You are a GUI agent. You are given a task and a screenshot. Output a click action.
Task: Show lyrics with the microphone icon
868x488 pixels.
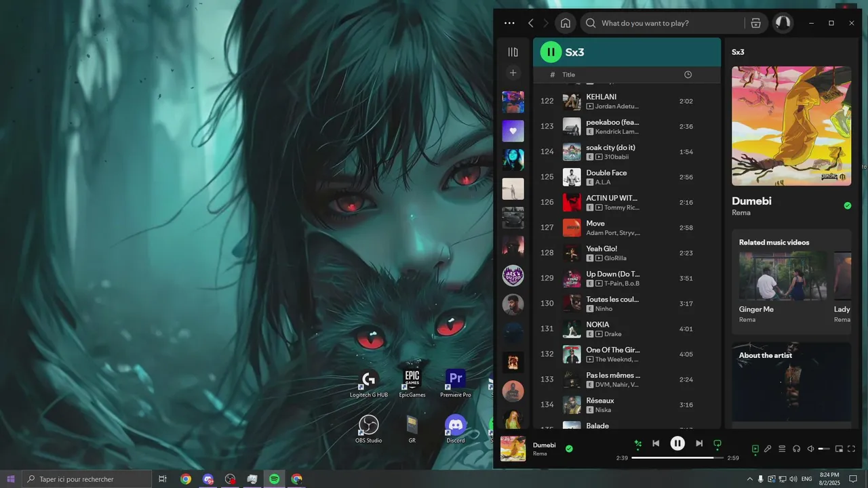click(x=768, y=449)
